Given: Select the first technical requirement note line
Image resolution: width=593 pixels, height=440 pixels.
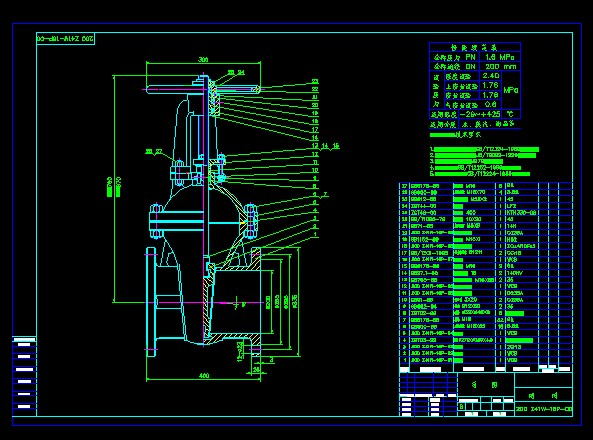Looking at the screenshot, I should [484, 150].
